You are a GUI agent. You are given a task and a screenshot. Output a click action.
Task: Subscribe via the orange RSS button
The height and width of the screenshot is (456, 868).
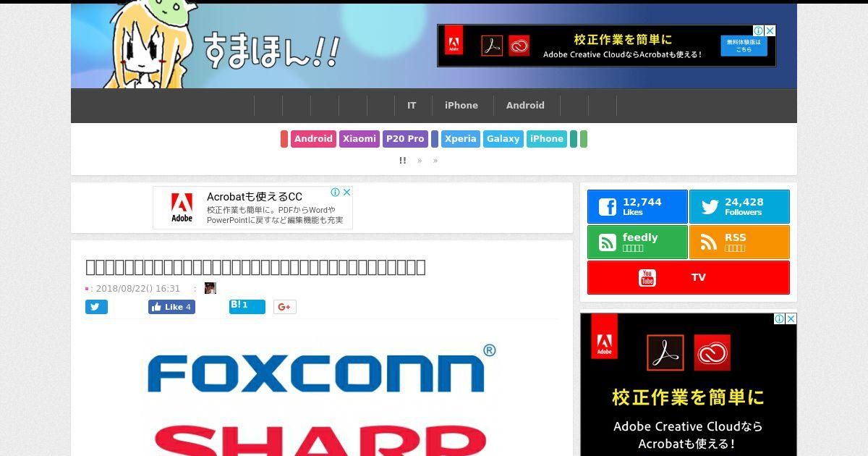[x=739, y=242]
